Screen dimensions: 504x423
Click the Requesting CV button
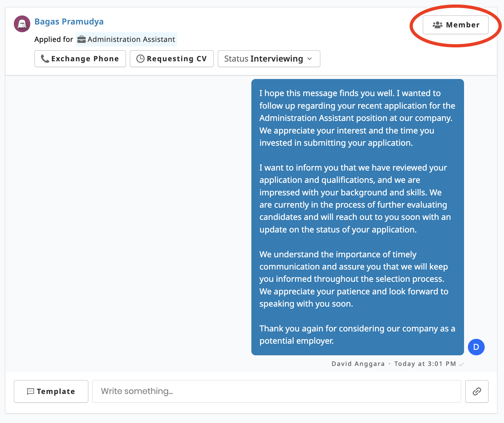[x=172, y=59]
